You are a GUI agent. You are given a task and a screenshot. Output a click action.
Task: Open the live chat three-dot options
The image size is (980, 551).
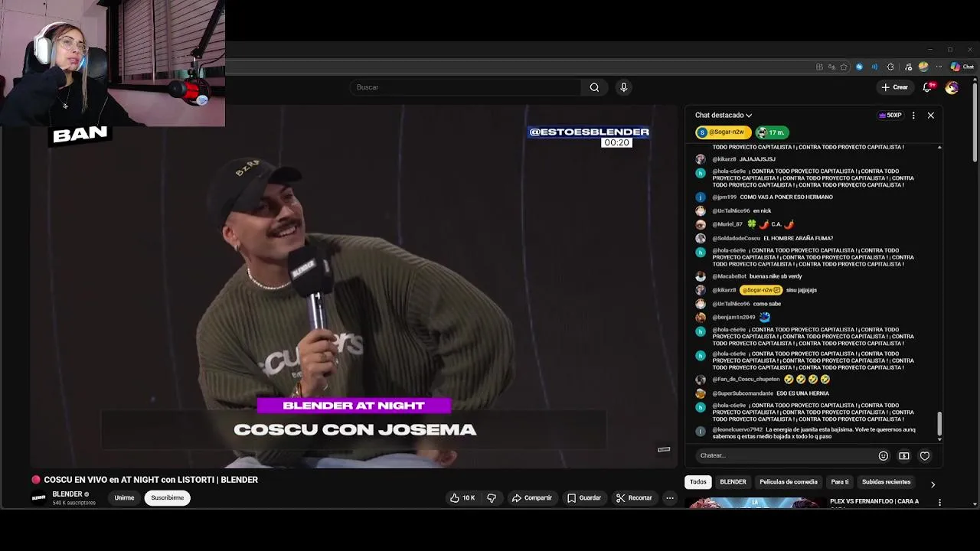(x=913, y=116)
